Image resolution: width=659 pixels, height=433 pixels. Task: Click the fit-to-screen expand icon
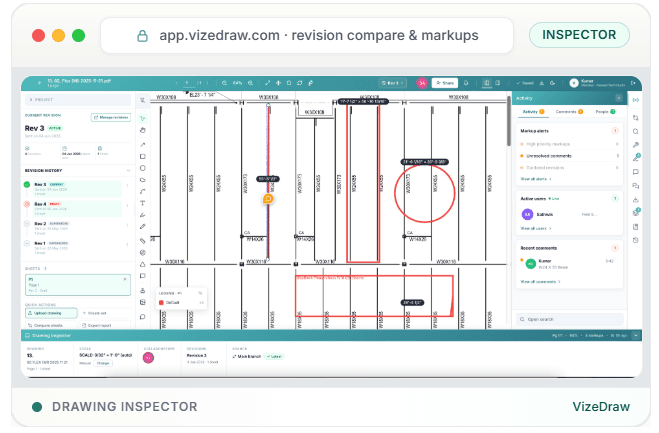point(267,83)
